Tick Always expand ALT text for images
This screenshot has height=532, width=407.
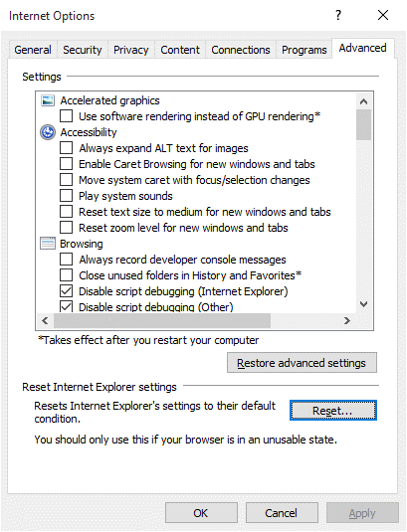pos(66,148)
